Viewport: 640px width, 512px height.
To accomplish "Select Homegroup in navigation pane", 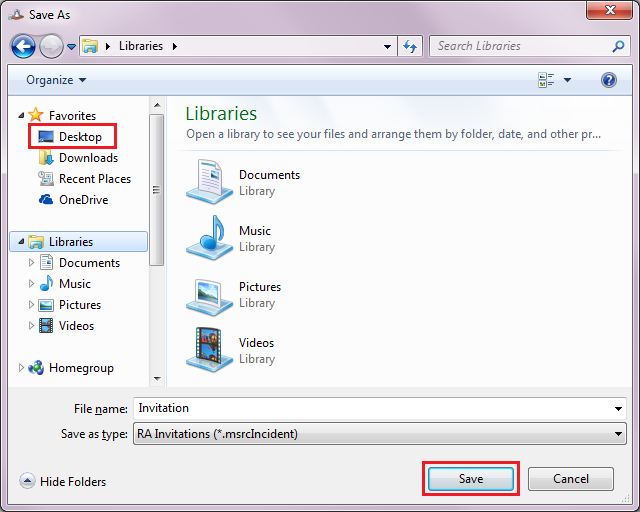I will (x=71, y=367).
